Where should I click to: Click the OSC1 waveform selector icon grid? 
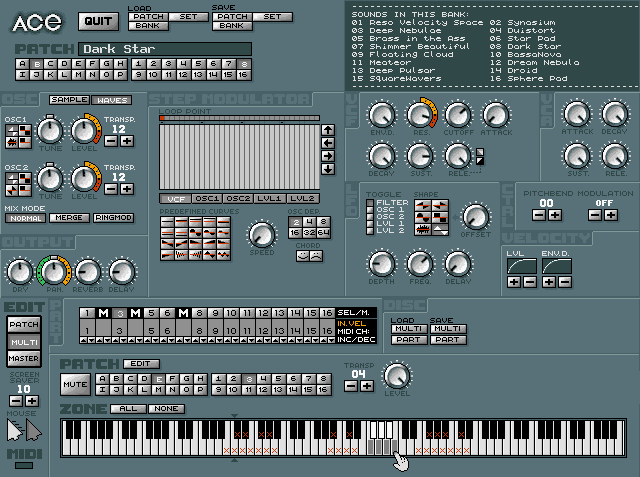tap(18, 129)
